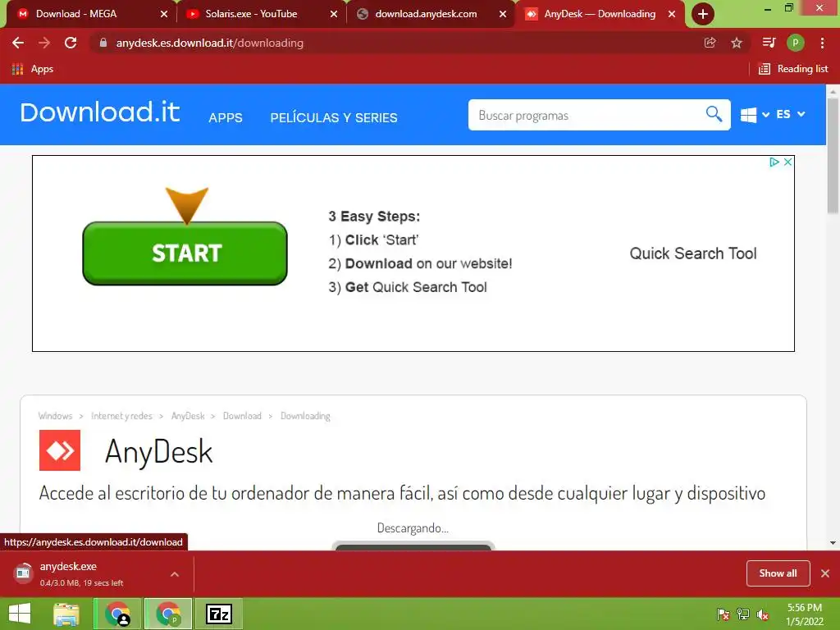Image resolution: width=840 pixels, height=630 pixels.
Task: Click the search magnifier icon
Action: (x=714, y=114)
